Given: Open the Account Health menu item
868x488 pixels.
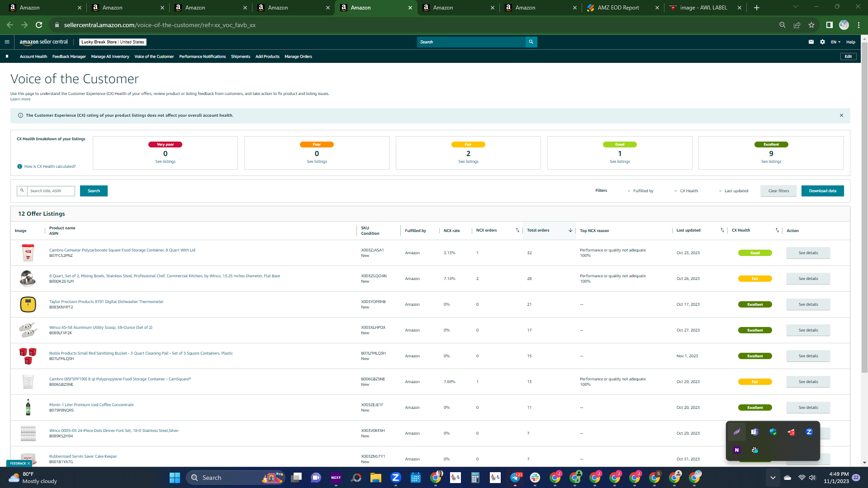Looking at the screenshot, I should [33, 57].
